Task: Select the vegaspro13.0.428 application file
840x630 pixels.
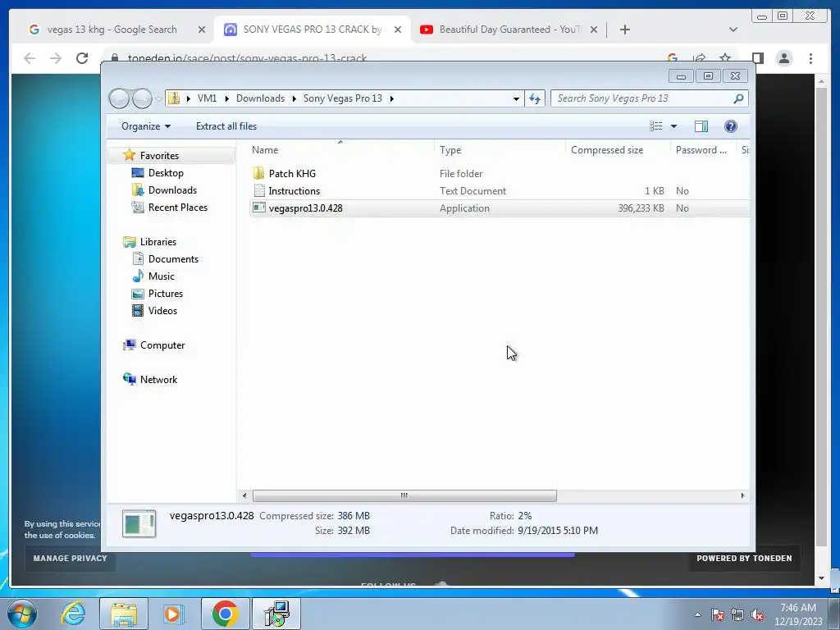Action: coord(305,208)
